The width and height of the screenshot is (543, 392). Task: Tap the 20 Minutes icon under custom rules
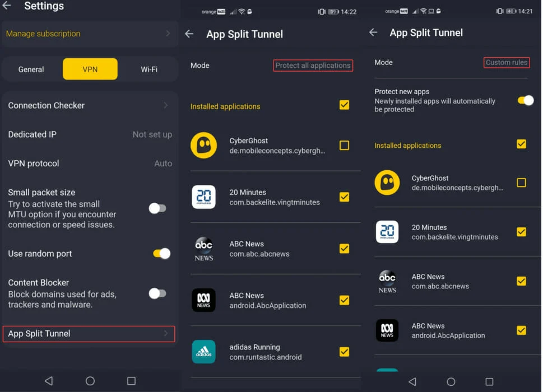pyautogui.click(x=387, y=231)
